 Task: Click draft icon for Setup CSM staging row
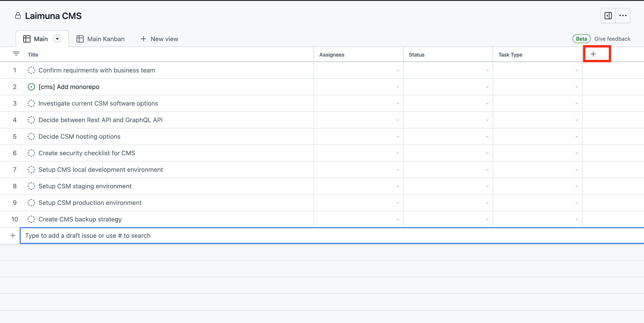tap(31, 186)
